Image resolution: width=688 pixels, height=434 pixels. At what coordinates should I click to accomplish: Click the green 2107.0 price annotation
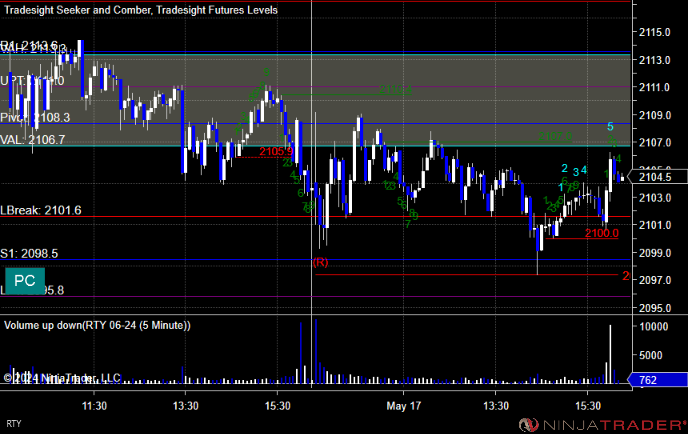point(555,136)
